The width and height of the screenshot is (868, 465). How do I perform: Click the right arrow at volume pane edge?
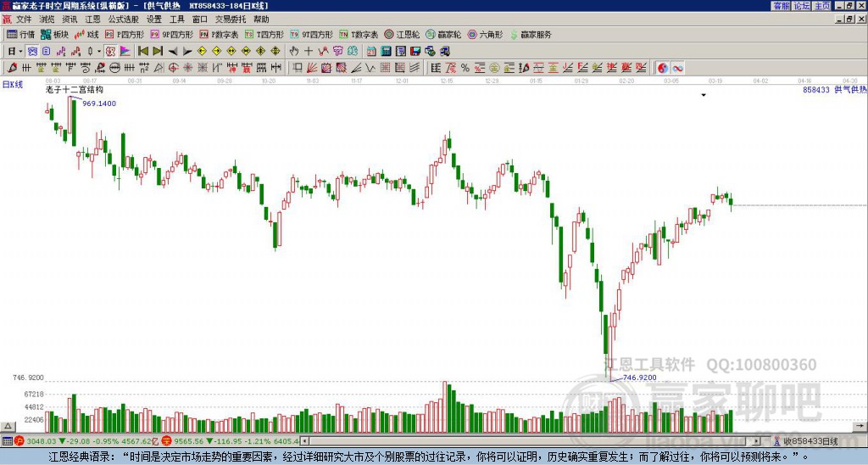[860, 427]
